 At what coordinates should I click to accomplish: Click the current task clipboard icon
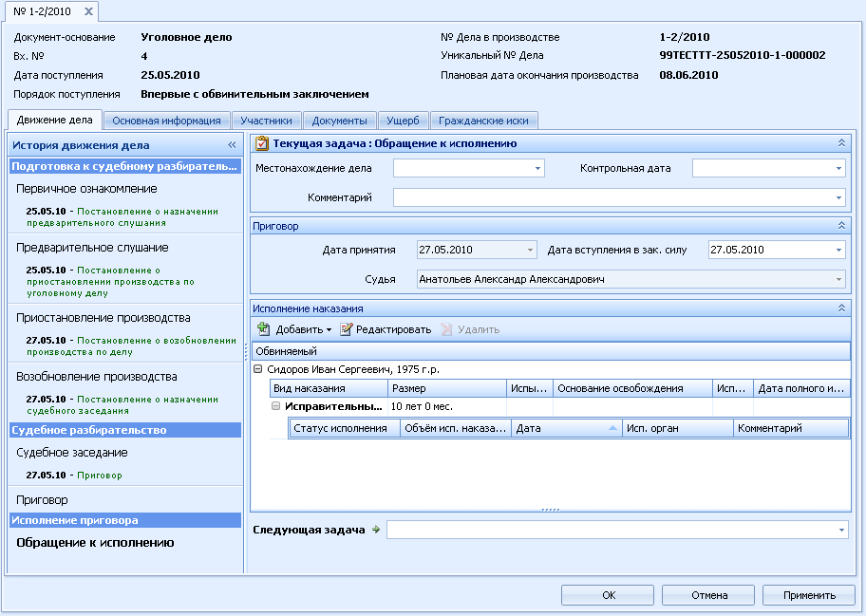pyautogui.click(x=262, y=143)
